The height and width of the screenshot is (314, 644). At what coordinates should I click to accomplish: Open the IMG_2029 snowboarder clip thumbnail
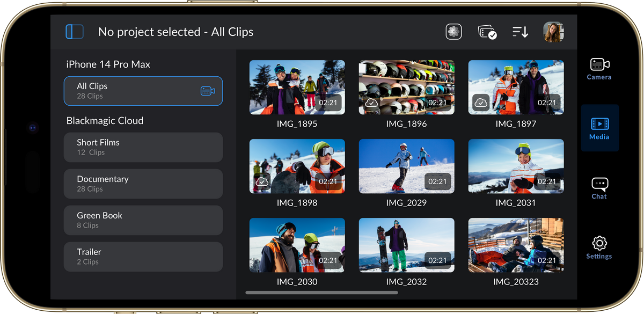tap(406, 166)
